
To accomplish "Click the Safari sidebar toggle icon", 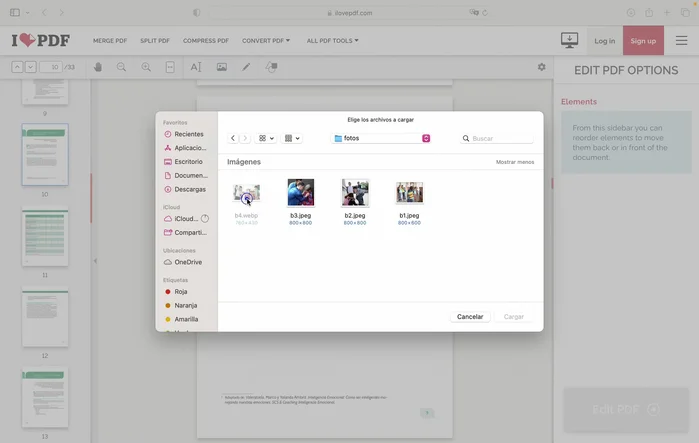I will (x=15, y=12).
